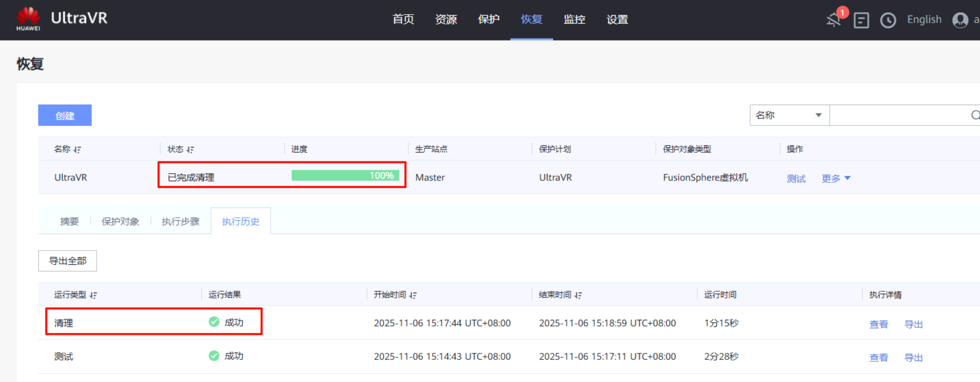Sort by 名称 column sort icon
This screenshot has width=980, height=382.
(77, 150)
